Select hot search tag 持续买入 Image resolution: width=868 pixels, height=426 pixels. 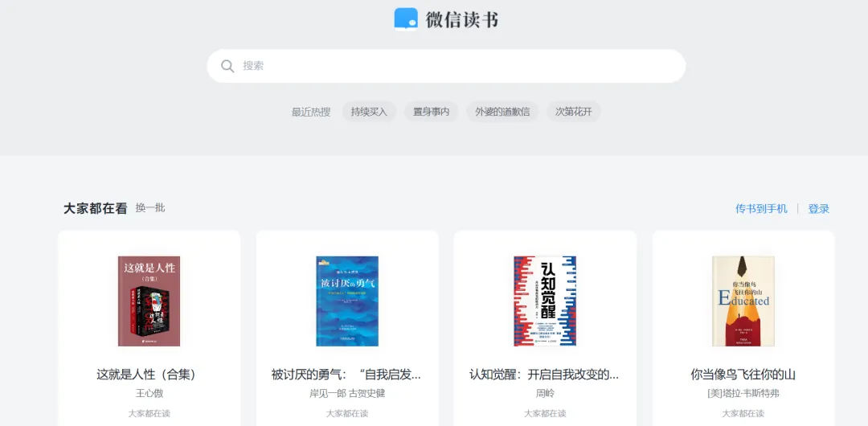369,112
